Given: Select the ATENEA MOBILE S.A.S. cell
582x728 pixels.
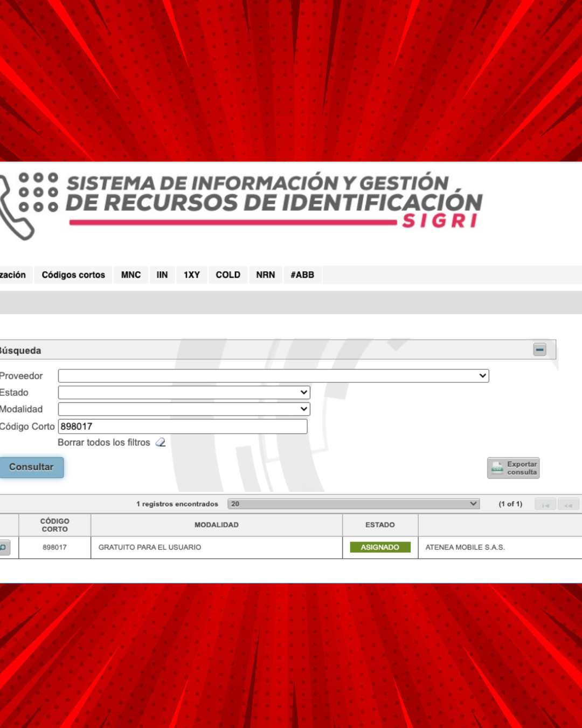Looking at the screenshot, I should [x=500, y=547].
